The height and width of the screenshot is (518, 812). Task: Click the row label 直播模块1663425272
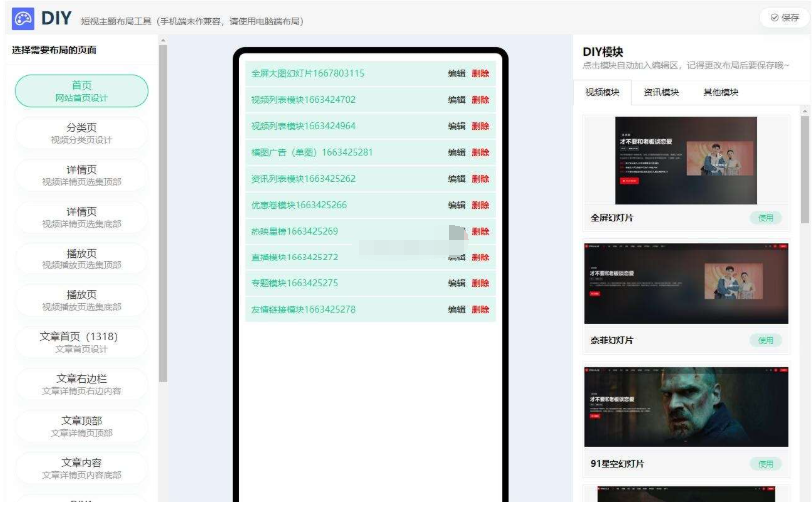(x=294, y=257)
